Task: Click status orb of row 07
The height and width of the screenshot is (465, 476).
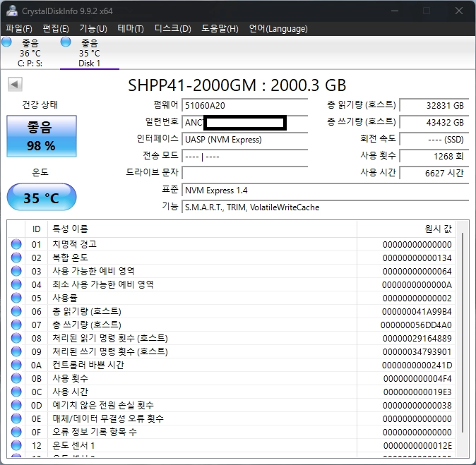Action: [x=16, y=325]
